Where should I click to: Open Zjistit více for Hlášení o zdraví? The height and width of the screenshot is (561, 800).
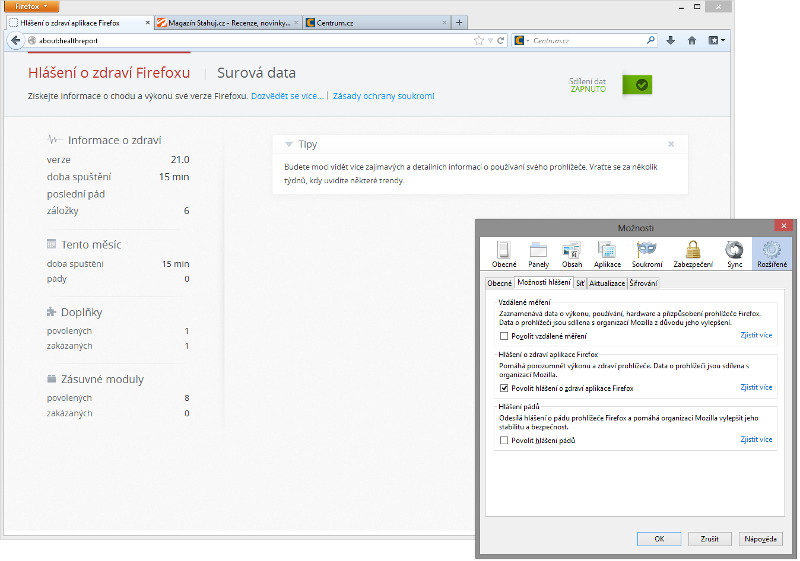756,387
